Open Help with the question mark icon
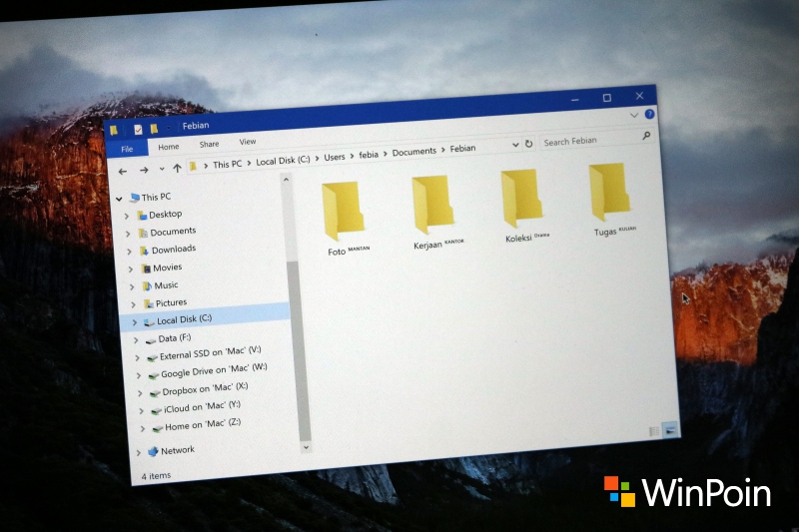799x532 pixels. pos(649,114)
